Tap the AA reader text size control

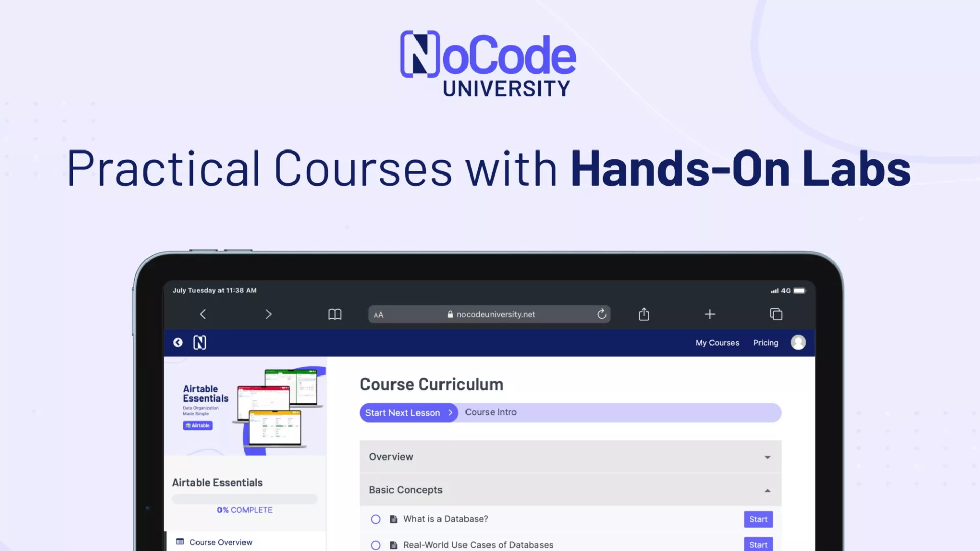(378, 315)
